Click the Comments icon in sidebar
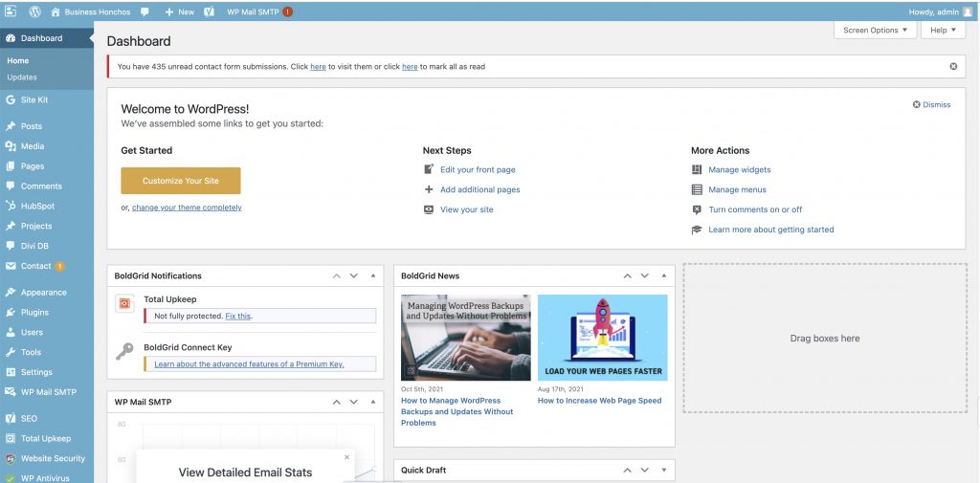980x483 pixels. point(11,187)
